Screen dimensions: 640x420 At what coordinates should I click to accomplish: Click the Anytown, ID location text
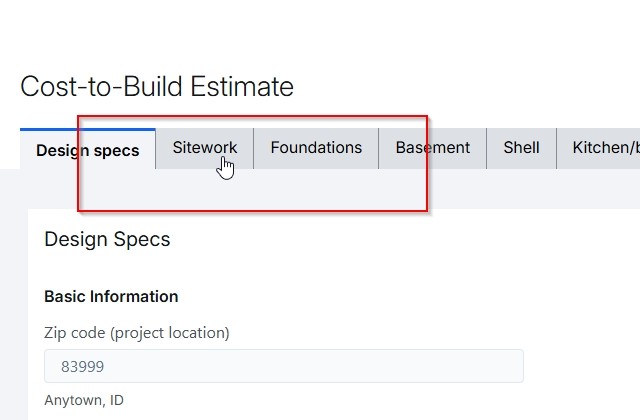(x=84, y=400)
